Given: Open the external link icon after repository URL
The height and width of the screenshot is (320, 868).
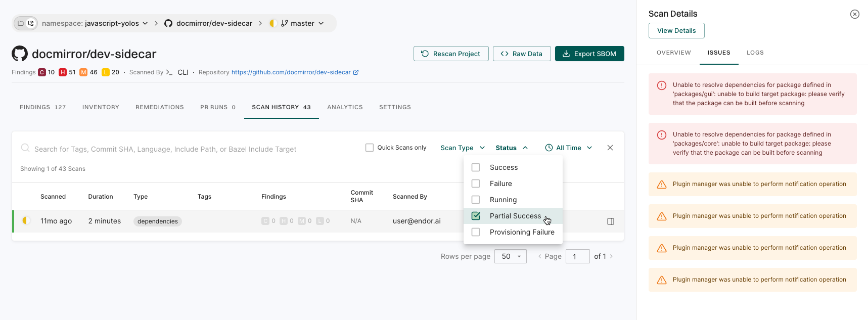Looking at the screenshot, I should pyautogui.click(x=356, y=72).
